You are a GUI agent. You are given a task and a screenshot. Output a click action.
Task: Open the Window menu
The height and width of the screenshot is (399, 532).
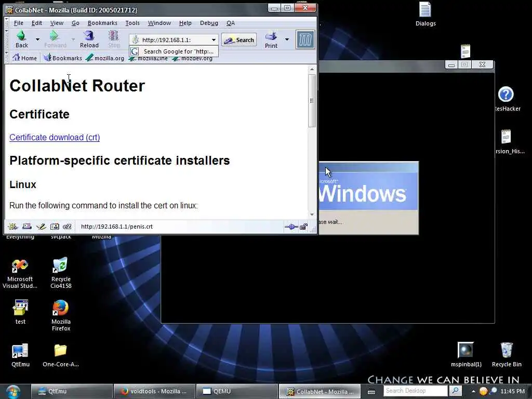[159, 23]
